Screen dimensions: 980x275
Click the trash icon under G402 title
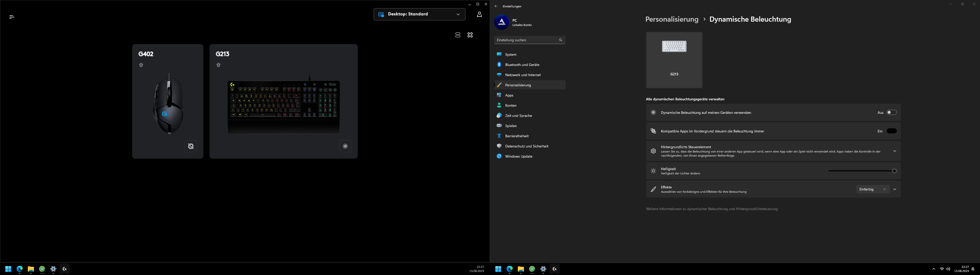click(141, 65)
